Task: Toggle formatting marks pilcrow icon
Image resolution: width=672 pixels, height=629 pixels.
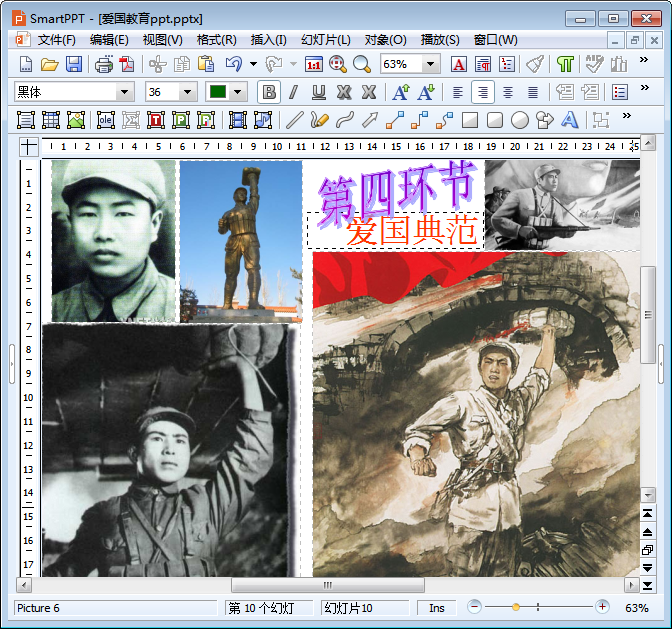Action: point(565,65)
